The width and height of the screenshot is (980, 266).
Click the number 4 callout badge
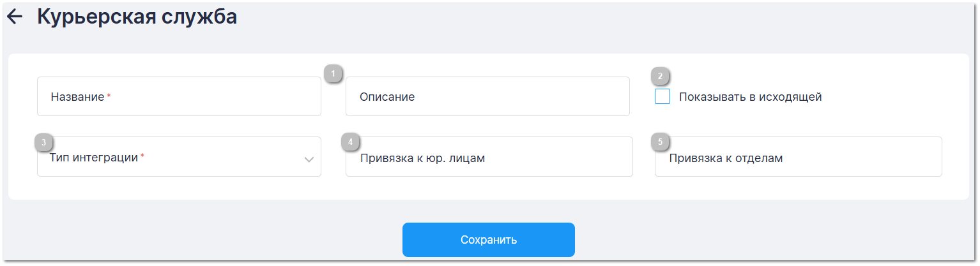pos(350,142)
